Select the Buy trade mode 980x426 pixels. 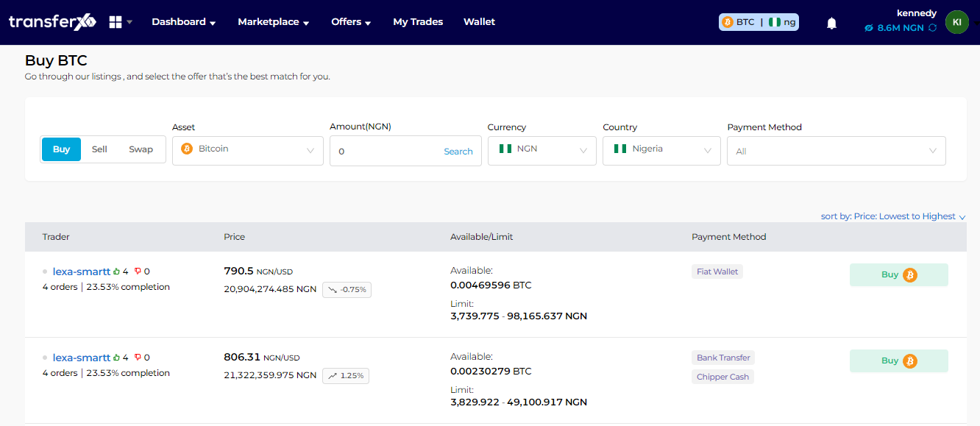pos(61,149)
